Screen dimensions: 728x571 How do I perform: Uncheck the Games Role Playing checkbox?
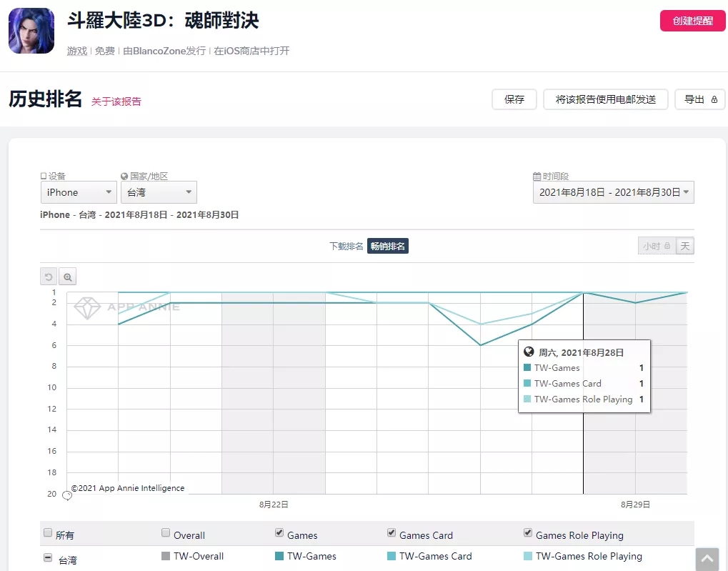point(529,533)
